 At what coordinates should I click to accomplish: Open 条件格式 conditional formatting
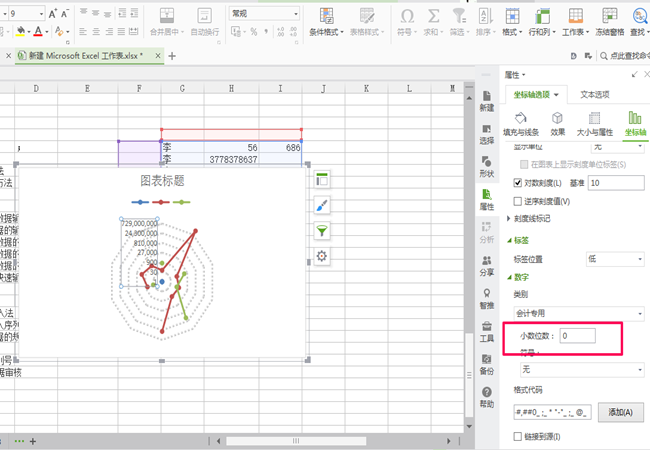(x=326, y=22)
